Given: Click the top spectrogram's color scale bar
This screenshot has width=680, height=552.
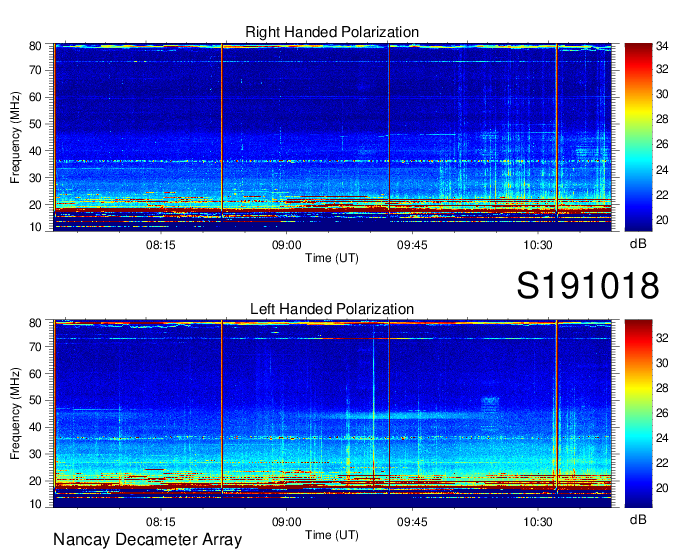Looking at the screenshot, I should [638, 137].
